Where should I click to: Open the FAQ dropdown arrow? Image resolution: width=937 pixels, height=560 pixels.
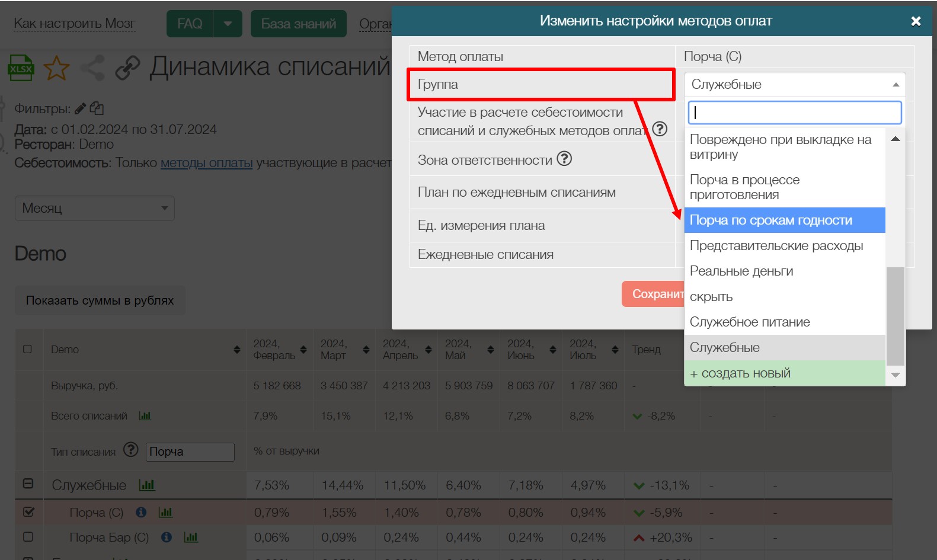228,24
